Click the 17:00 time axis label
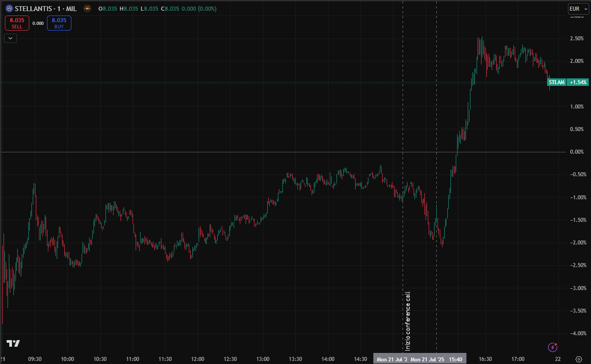The image size is (591, 364). point(518,359)
